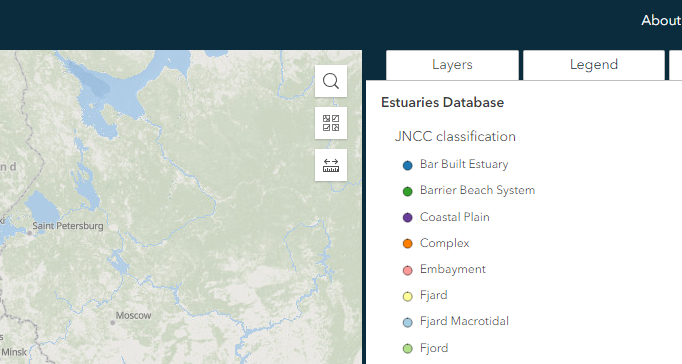This screenshot has width=682, height=364.
Task: Switch to the Legend tab
Action: coord(594,65)
